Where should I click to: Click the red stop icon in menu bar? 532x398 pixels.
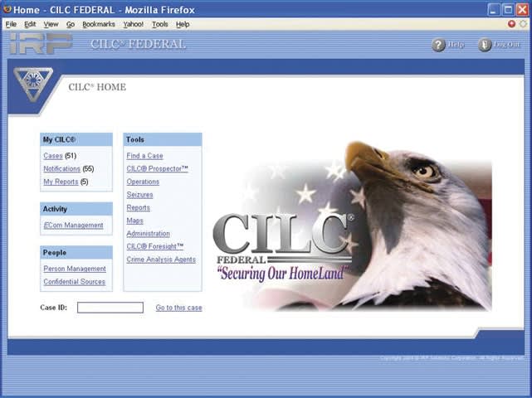(511, 24)
